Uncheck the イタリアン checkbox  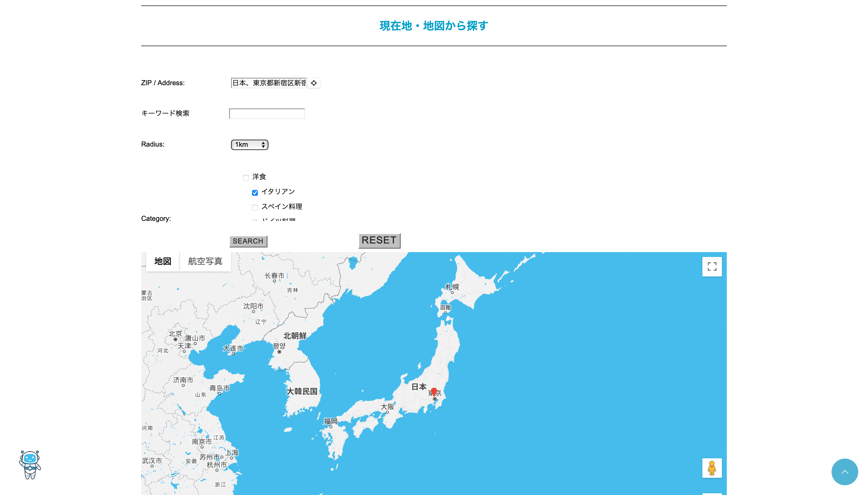[255, 192]
